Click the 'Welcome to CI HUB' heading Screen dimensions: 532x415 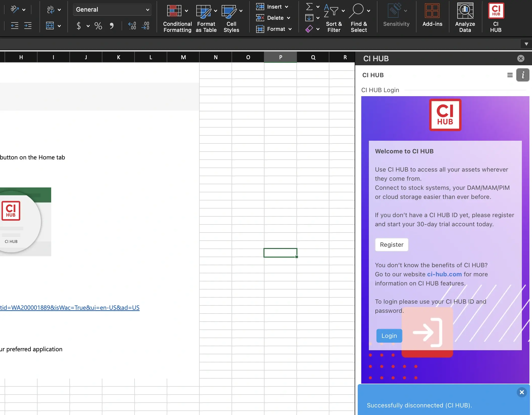(404, 151)
